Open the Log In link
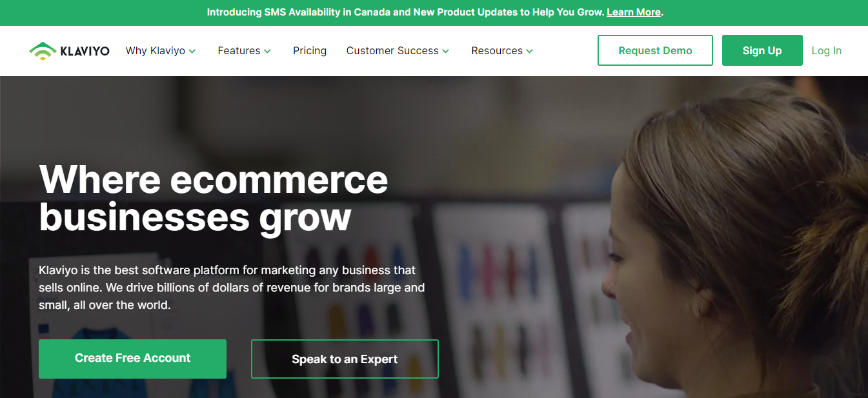The height and width of the screenshot is (398, 868). [827, 51]
